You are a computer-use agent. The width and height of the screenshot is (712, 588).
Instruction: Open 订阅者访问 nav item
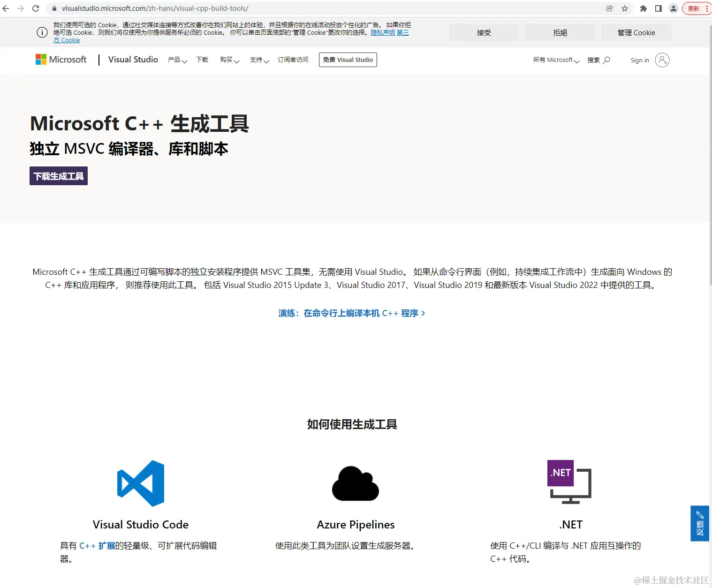(293, 60)
